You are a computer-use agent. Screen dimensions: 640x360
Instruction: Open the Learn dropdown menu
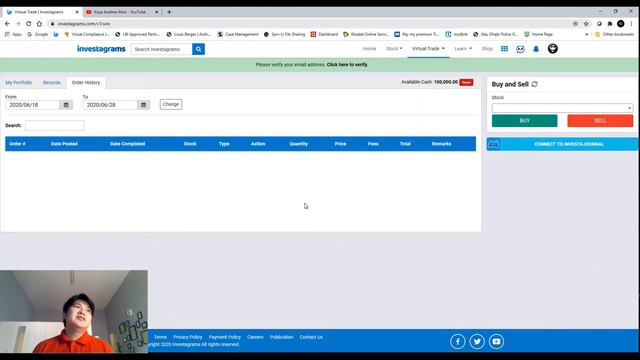(x=463, y=49)
